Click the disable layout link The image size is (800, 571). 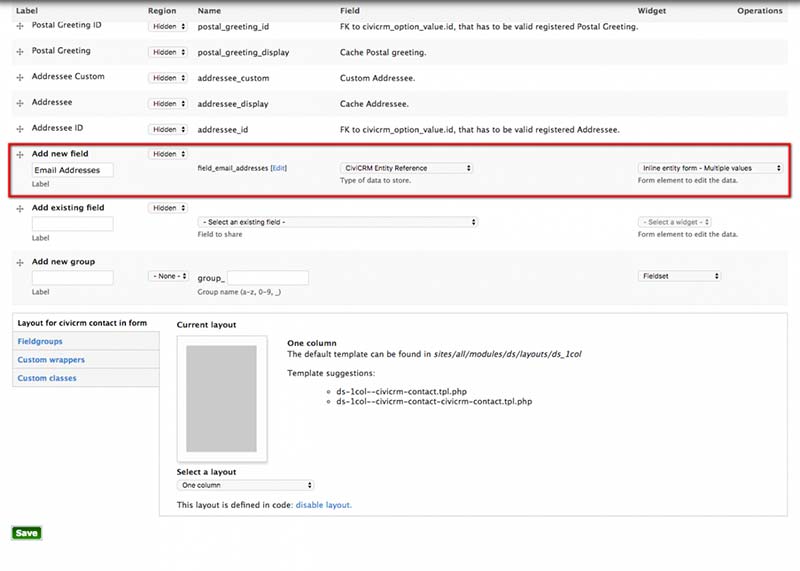323,505
